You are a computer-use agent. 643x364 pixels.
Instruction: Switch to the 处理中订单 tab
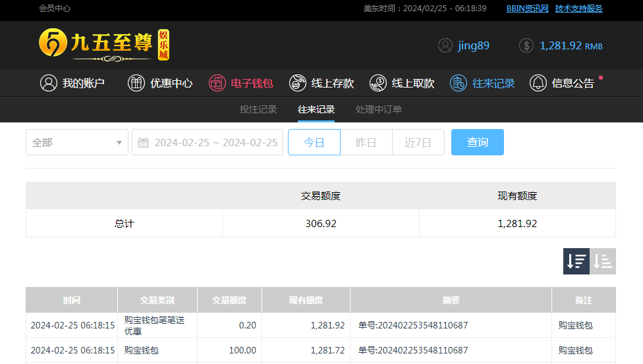click(x=379, y=109)
